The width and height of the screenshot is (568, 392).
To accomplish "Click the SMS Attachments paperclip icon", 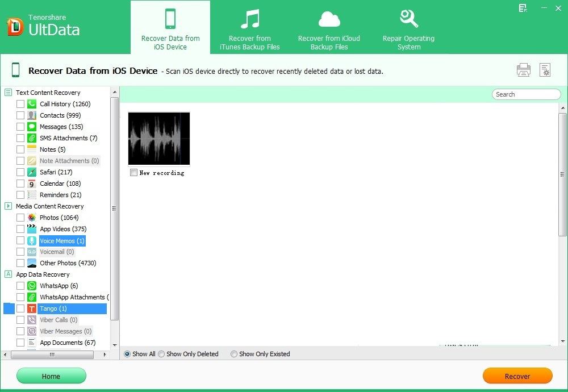I will (32, 138).
